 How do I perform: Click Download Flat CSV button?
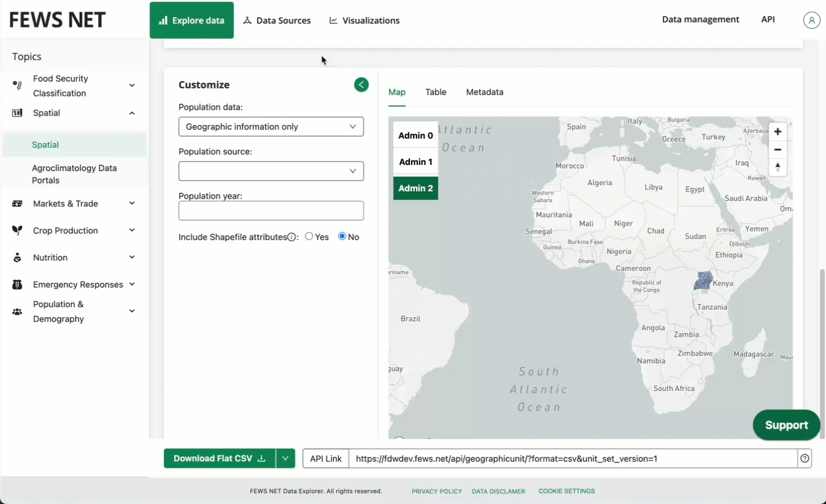tap(219, 459)
